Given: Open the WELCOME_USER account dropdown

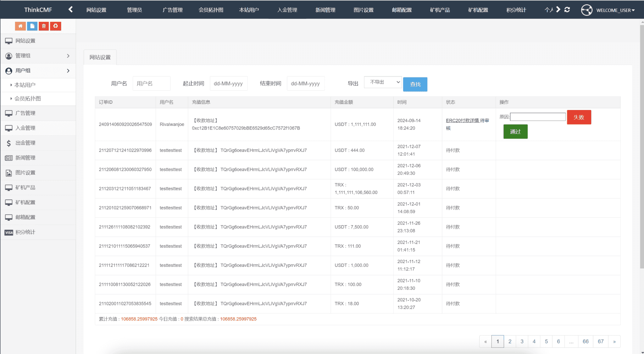Looking at the screenshot, I should pyautogui.click(x=615, y=10).
